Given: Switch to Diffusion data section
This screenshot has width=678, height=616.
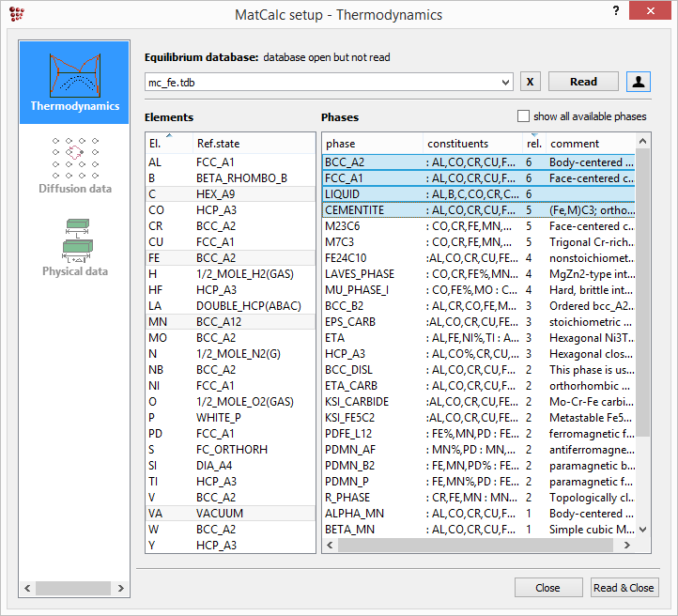Looking at the screenshot, I should point(74,165).
